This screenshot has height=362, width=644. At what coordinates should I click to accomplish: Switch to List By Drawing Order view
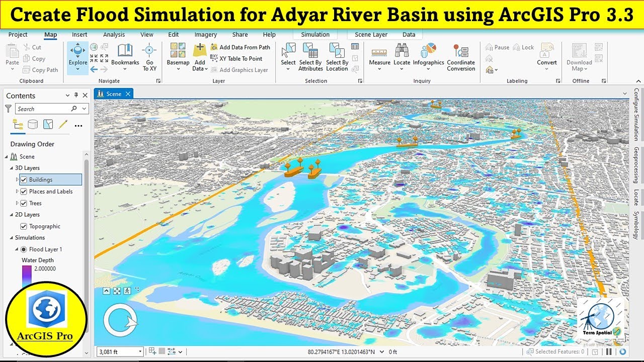point(18,124)
